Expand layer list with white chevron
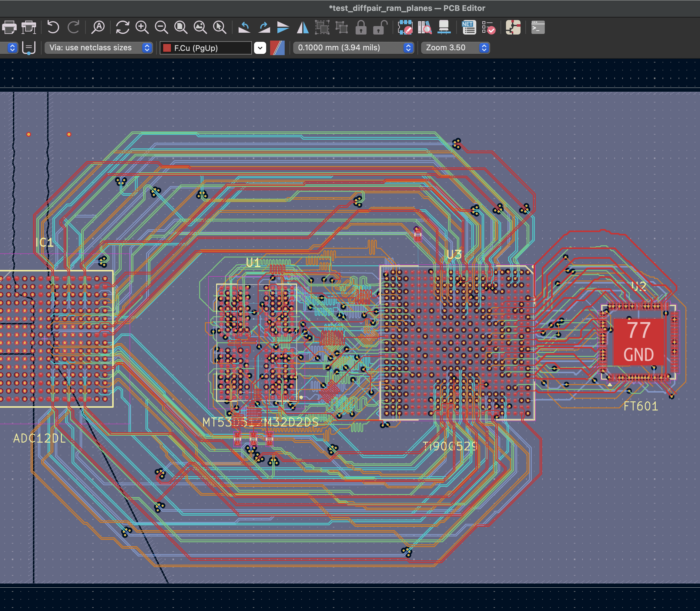Screen dimensions: 700x611 260,48
